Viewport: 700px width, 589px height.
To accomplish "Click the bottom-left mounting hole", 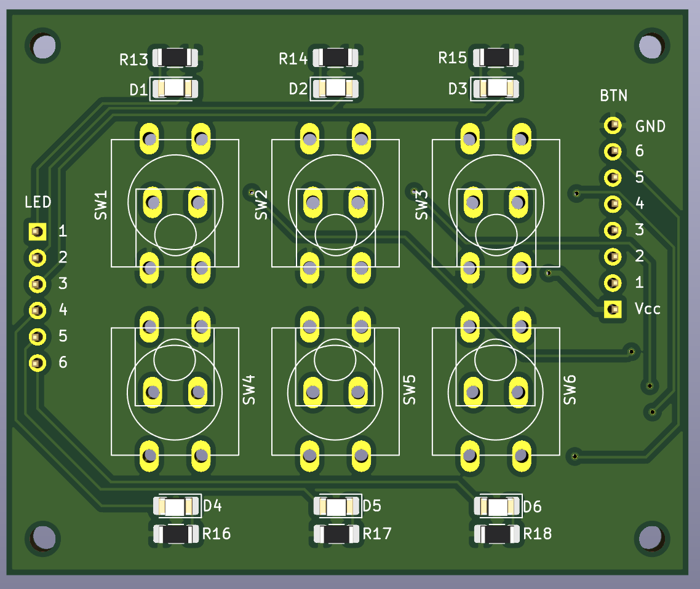I will coord(43,538).
